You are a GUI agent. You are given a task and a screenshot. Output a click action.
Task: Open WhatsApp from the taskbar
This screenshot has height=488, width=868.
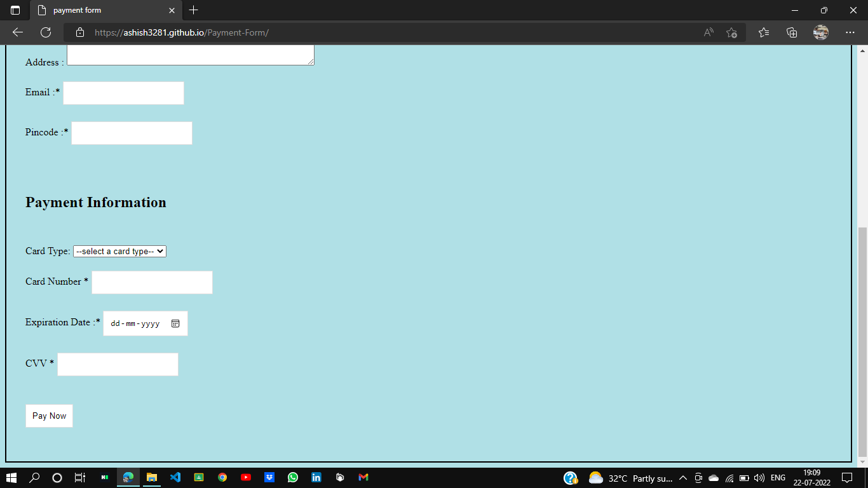coord(293,477)
